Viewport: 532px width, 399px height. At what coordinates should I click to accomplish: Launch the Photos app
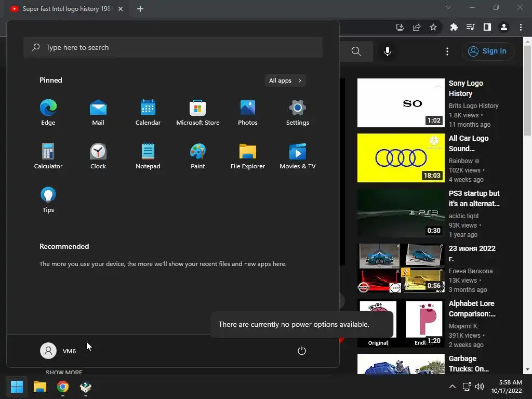point(248,113)
